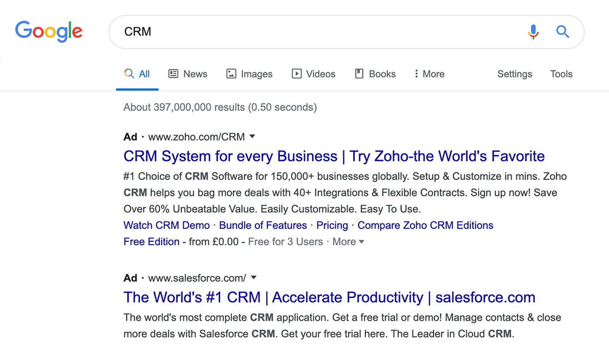This screenshot has width=609, height=364.
Task: Open the Tools menu
Action: [x=561, y=74]
